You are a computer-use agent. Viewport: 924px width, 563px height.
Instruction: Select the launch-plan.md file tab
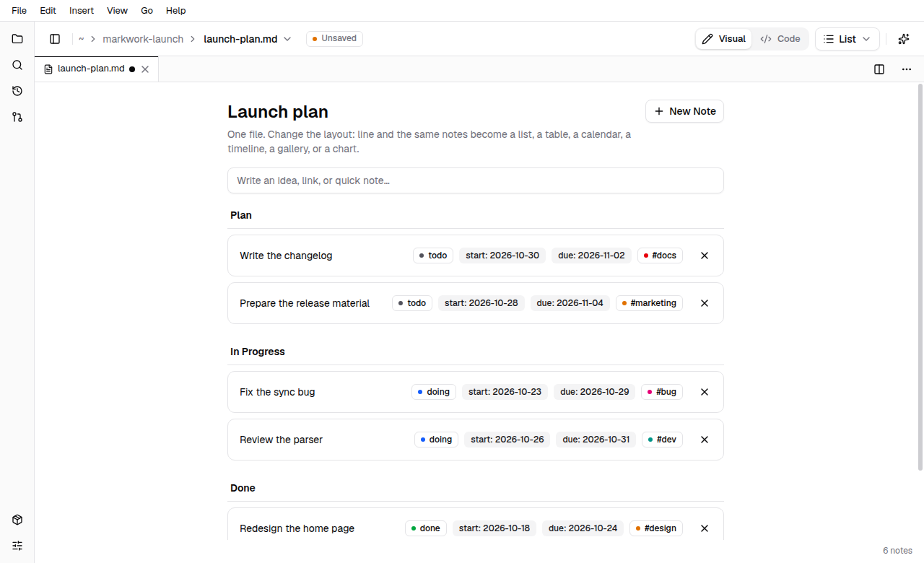(x=97, y=69)
